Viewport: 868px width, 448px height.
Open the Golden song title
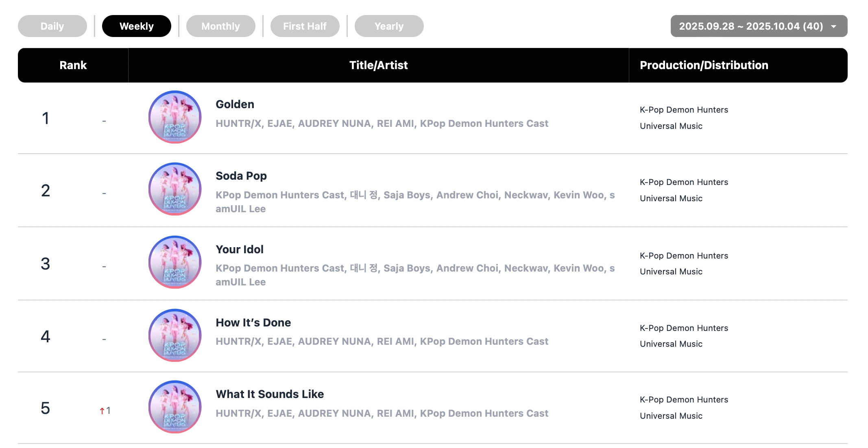(235, 104)
